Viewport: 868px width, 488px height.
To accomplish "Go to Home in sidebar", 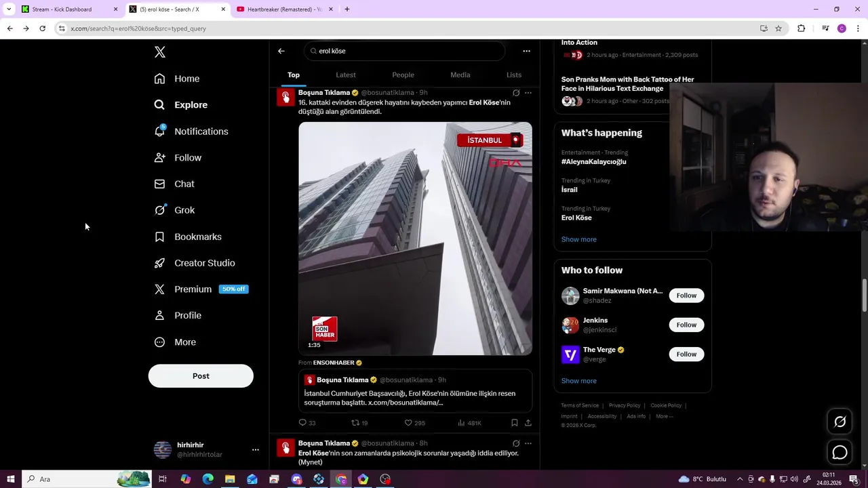I will pos(177,79).
